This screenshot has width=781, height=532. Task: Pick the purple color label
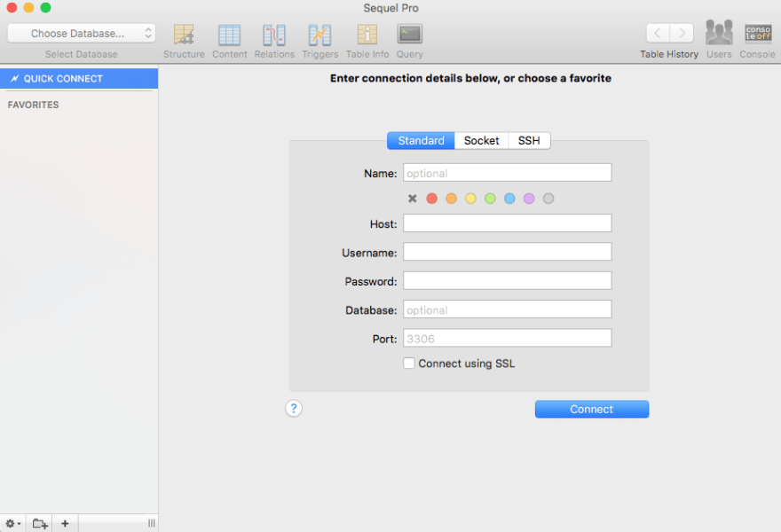529,199
